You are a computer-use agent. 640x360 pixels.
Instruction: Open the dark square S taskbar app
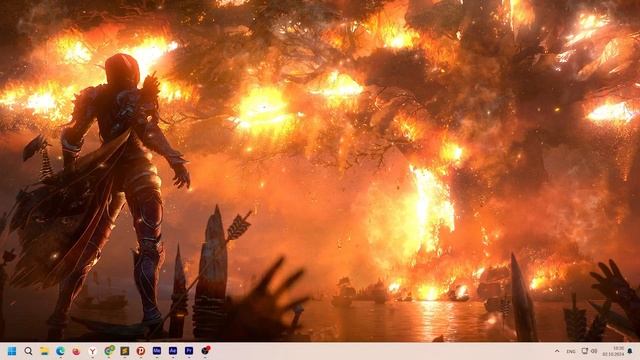pos(125,351)
